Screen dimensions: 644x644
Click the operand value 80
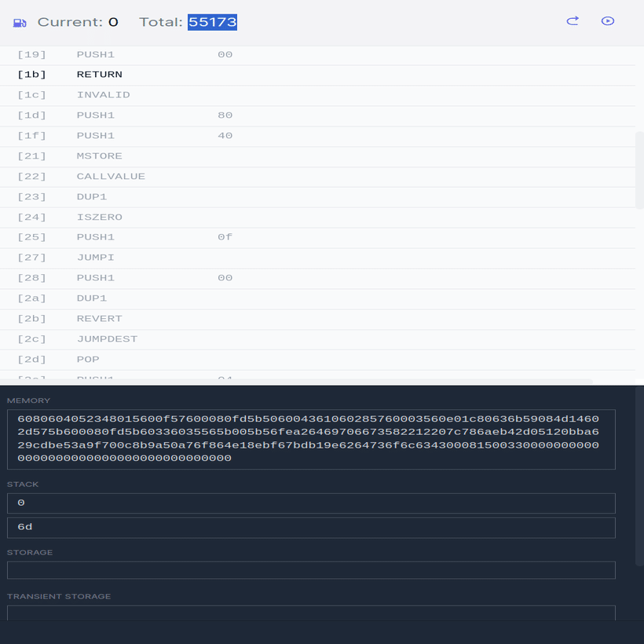pos(225,115)
